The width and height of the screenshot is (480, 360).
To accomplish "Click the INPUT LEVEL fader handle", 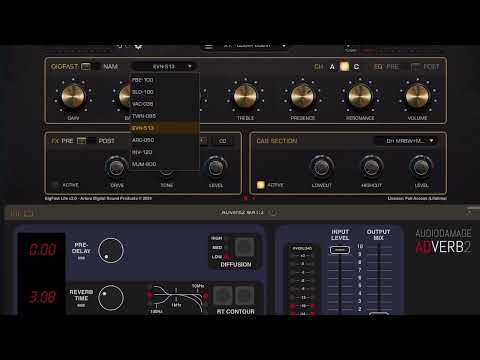I will [340, 250].
